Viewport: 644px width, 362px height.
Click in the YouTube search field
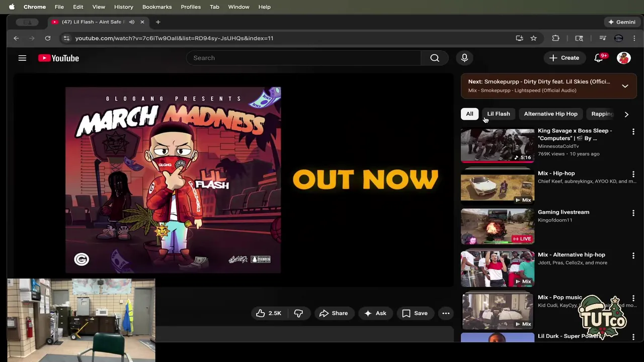tap(303, 58)
